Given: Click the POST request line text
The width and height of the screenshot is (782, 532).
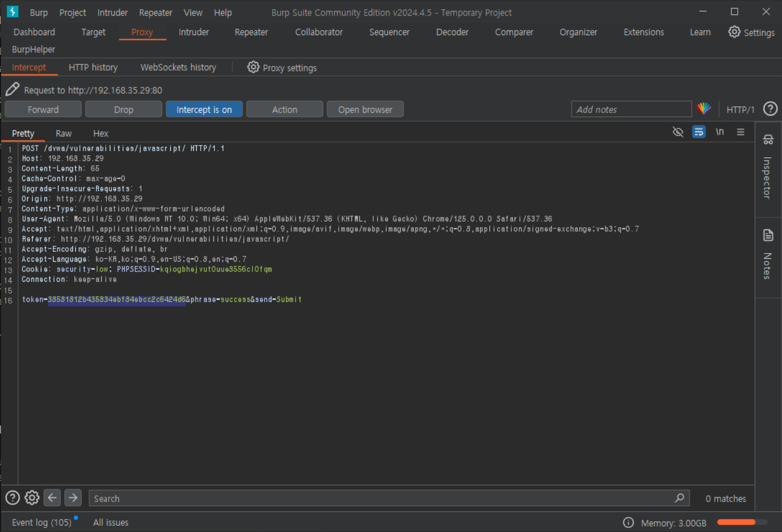Looking at the screenshot, I should click(x=123, y=148).
